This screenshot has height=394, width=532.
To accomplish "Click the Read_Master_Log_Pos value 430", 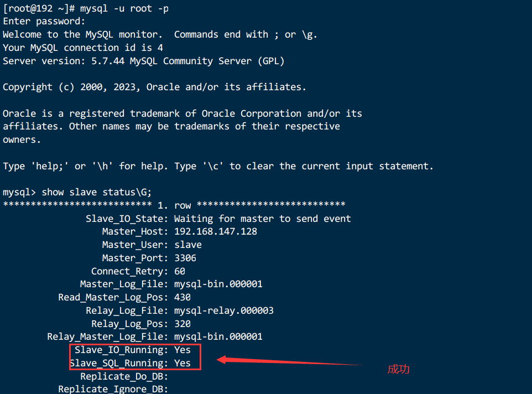I will pos(182,297).
